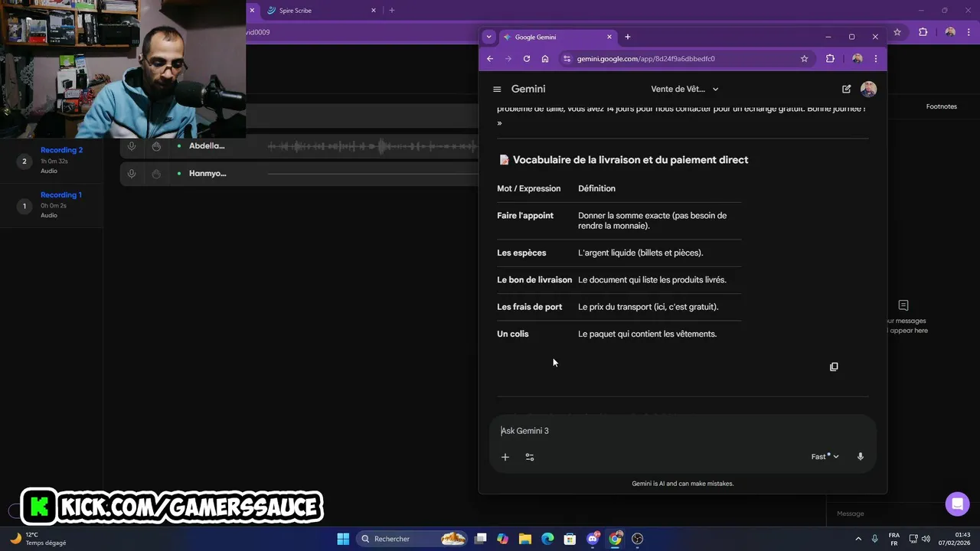Open the Footnotes tab in Spire Scribe
The image size is (980, 551).
point(941,106)
